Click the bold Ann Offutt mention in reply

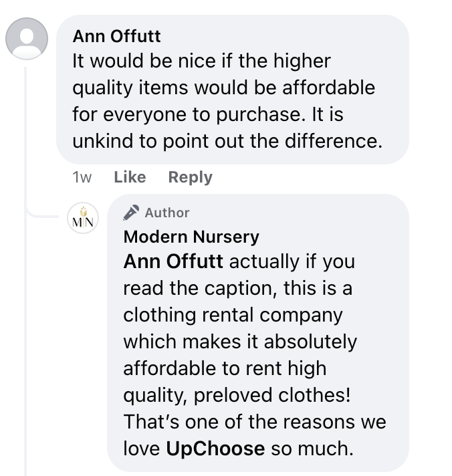(173, 261)
